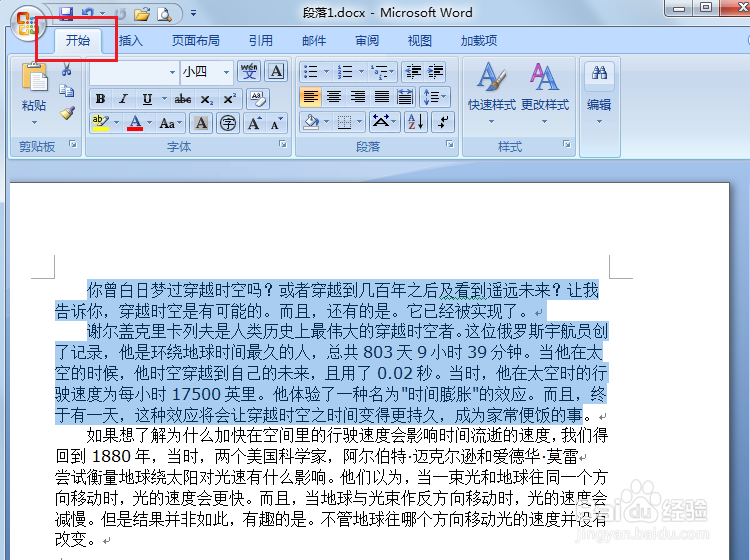The height and width of the screenshot is (560, 750).
Task: Grow font size with larger A
Action: pos(254,123)
